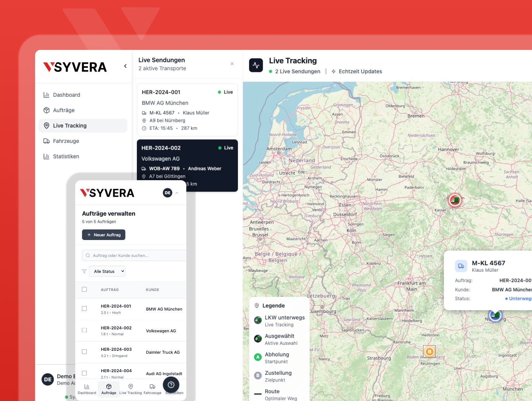Click the blue truck marker near Nürnberg
The image size is (532, 401).
495,316
